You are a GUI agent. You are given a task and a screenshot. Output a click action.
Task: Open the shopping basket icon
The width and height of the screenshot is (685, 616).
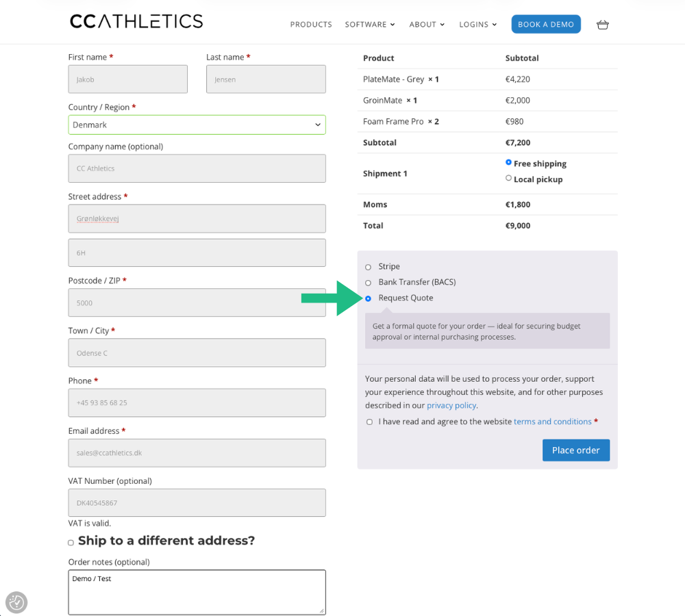tap(602, 25)
